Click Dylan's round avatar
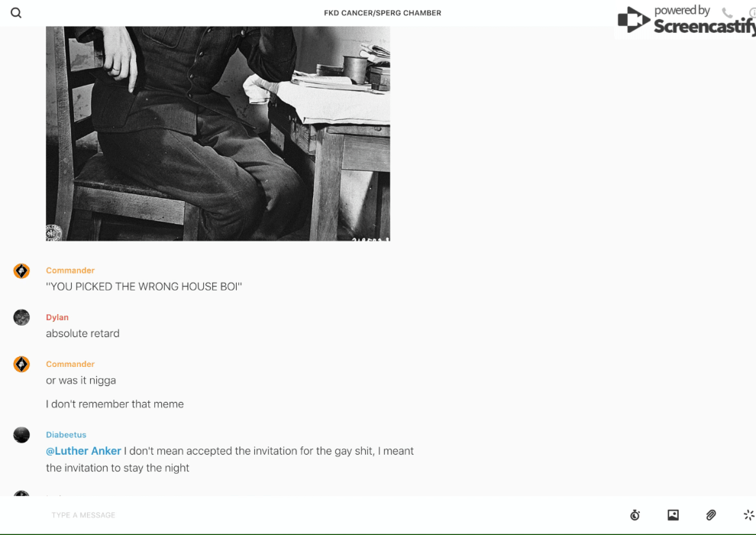This screenshot has height=535, width=756. pos(21,317)
